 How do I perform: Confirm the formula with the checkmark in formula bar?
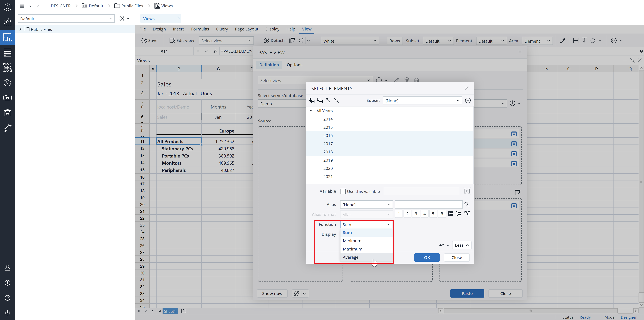[207, 51]
